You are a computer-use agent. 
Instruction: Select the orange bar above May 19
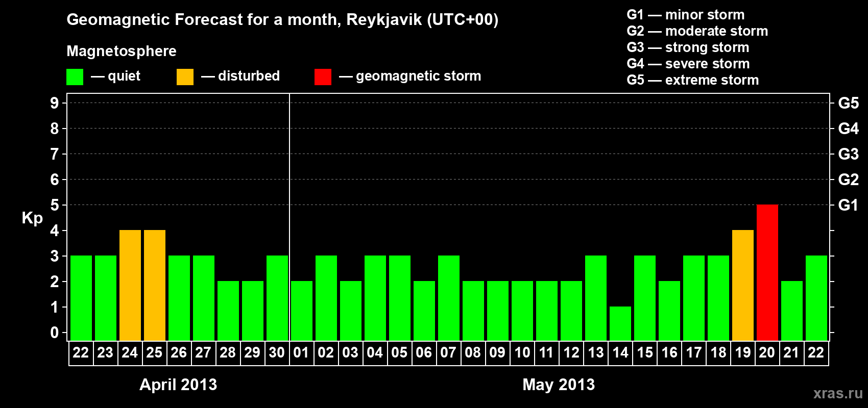tap(742, 285)
